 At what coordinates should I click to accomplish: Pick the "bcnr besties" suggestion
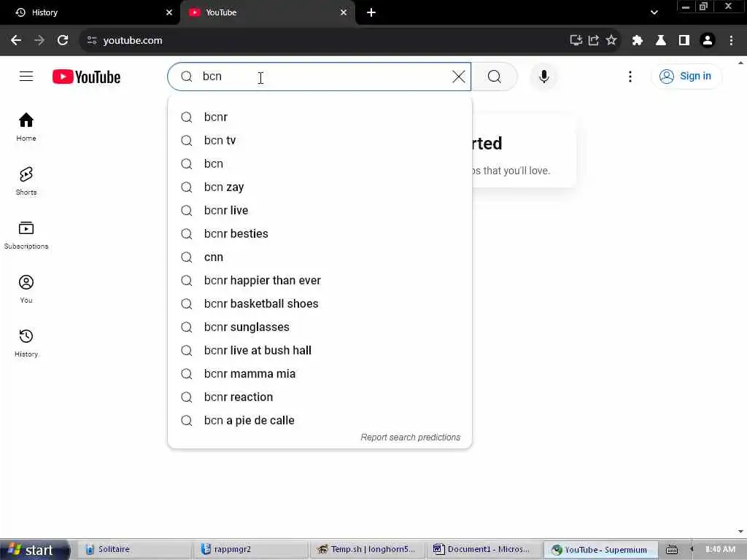[320, 233]
